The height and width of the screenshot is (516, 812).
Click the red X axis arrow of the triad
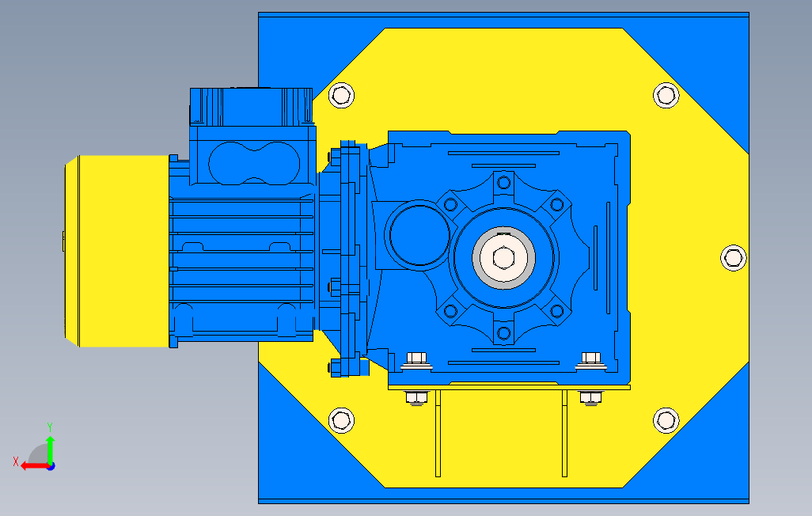(x=34, y=466)
